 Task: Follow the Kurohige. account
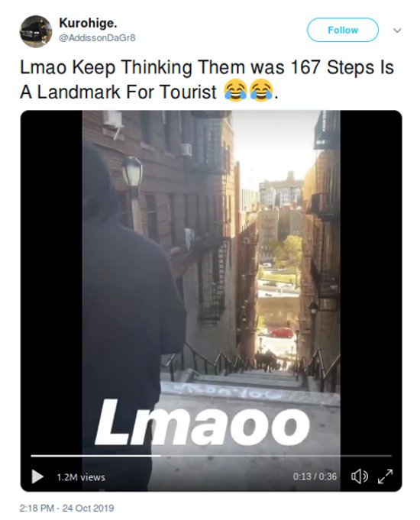pos(343,30)
